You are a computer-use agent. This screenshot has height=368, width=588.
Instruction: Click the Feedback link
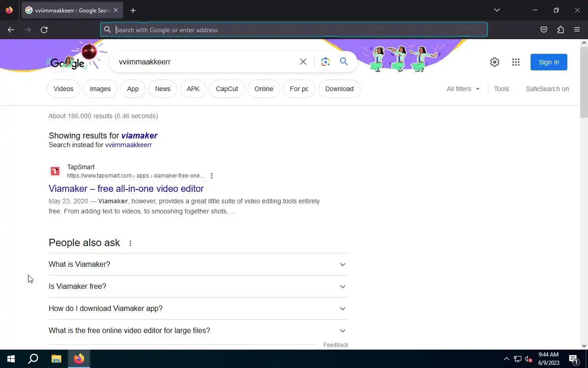336,345
